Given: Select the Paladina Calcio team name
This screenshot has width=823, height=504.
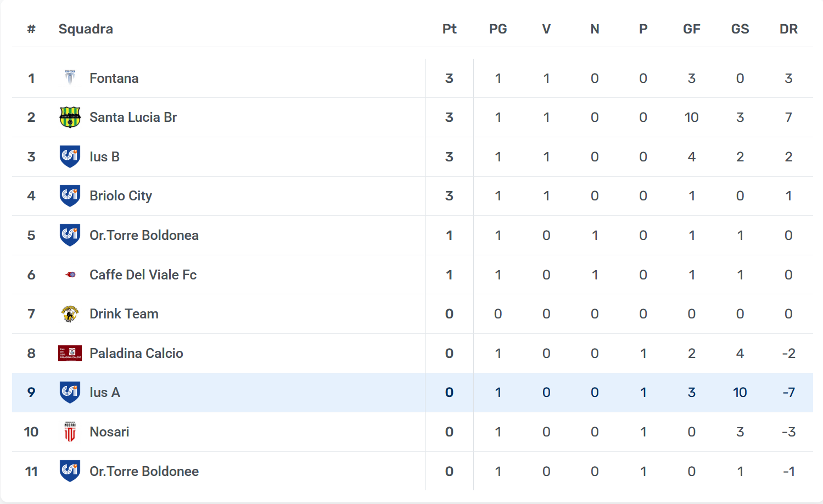Looking at the screenshot, I should 136,354.
